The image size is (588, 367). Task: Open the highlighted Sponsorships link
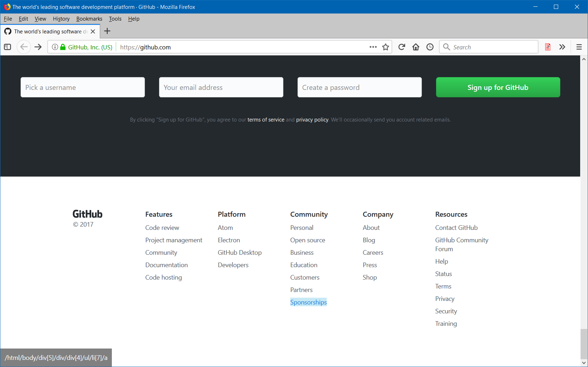click(309, 302)
